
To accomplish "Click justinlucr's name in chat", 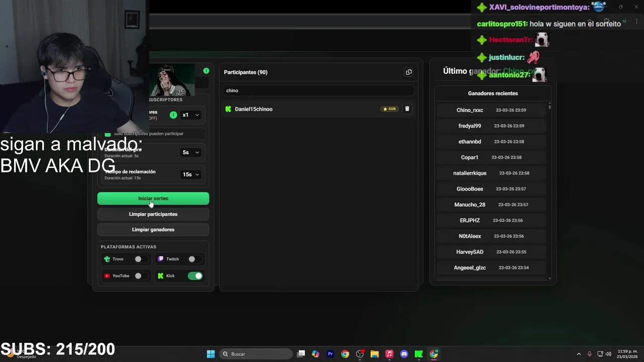I will (x=507, y=58).
